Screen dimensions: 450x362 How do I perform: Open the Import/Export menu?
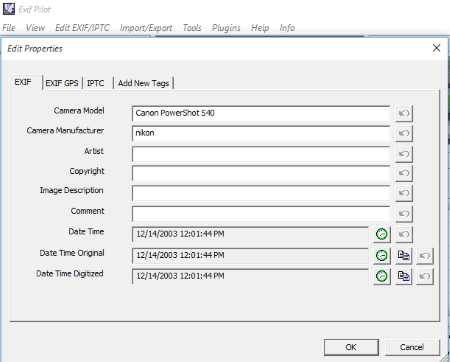146,28
